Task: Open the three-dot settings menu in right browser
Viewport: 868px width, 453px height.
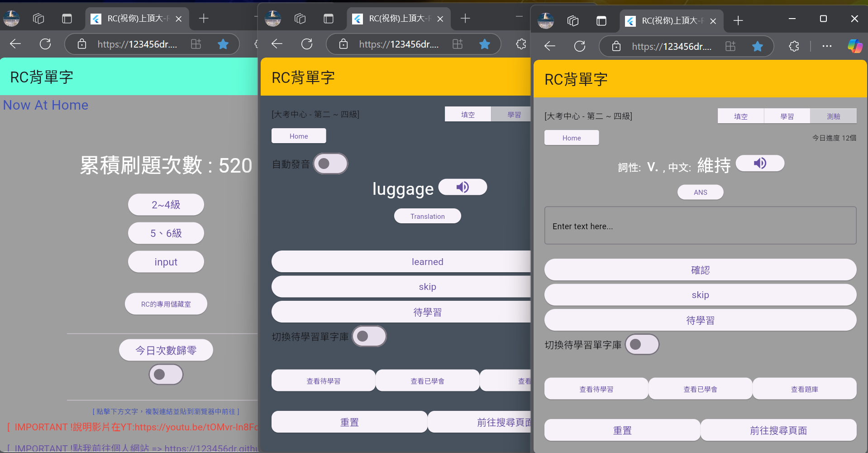Action: [827, 46]
